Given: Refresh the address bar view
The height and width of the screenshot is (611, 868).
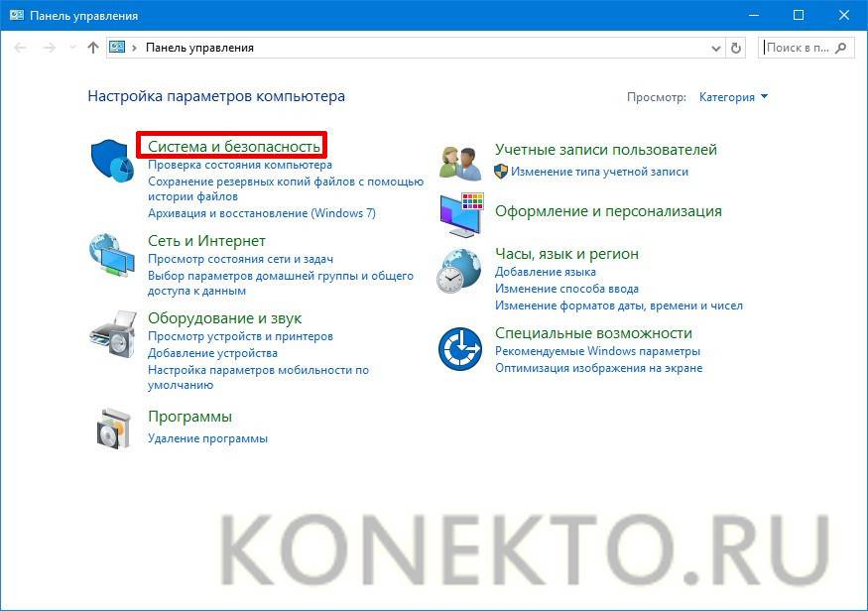Looking at the screenshot, I should [x=736, y=49].
